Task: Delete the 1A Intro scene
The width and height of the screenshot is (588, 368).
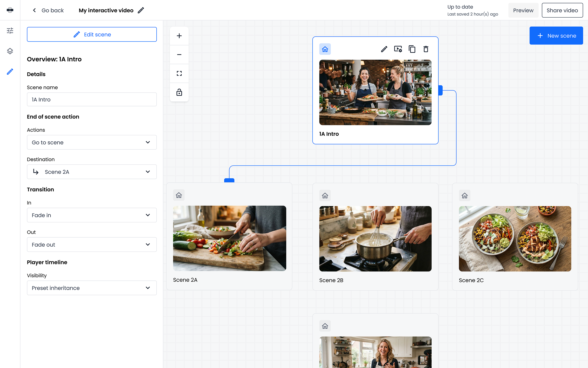Action: [x=426, y=49]
